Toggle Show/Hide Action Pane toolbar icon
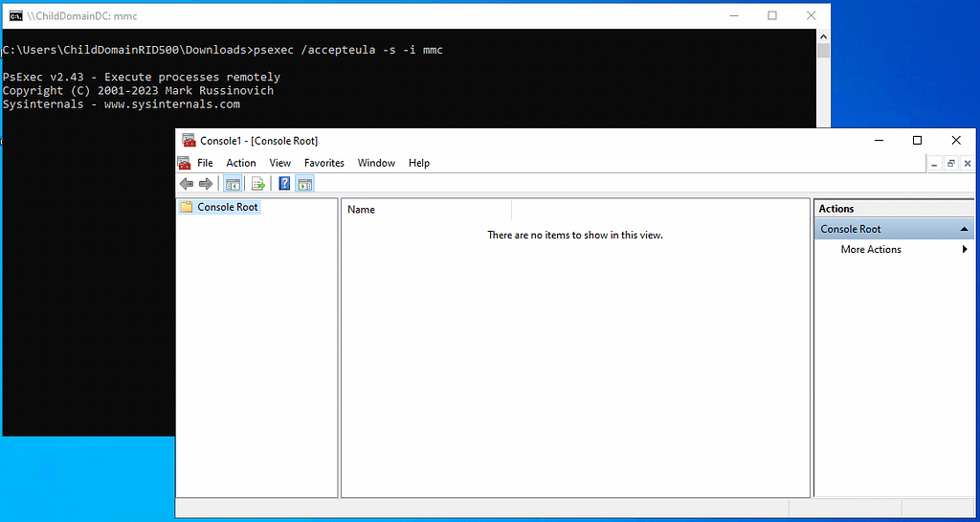The image size is (980, 522). [305, 184]
